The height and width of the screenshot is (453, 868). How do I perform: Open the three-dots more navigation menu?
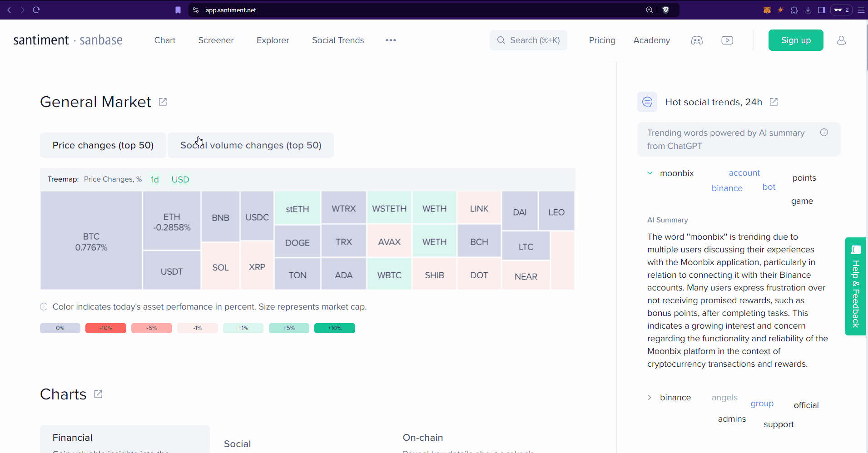pyautogui.click(x=391, y=40)
